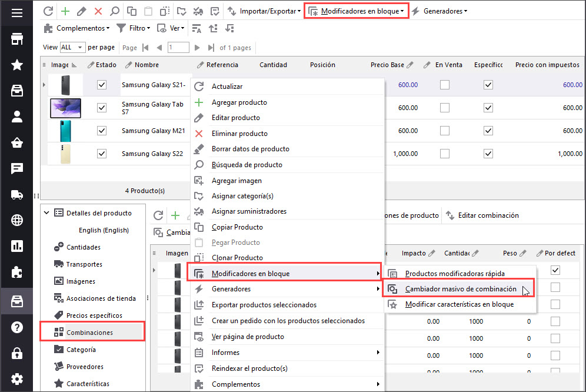Choose Agregar producto from the context menu

287,102
